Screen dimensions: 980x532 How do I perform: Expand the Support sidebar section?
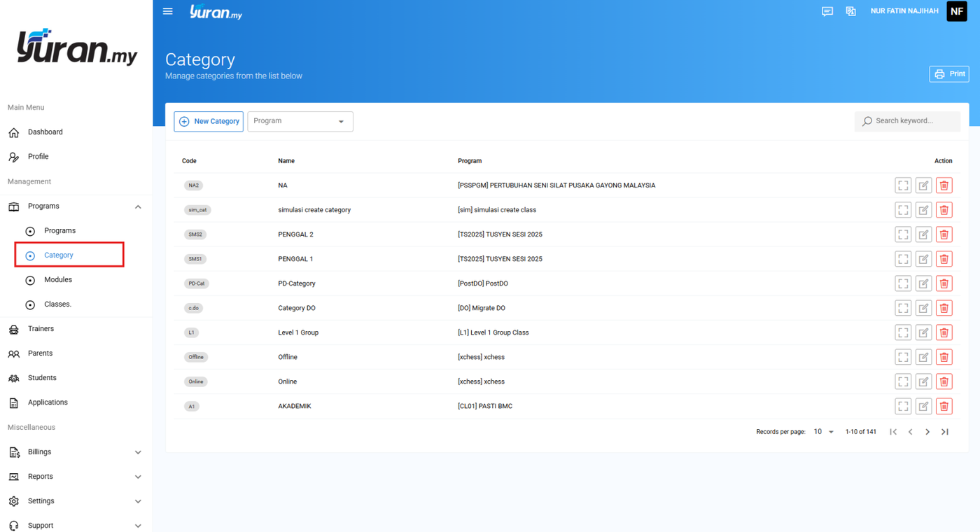[x=138, y=526]
